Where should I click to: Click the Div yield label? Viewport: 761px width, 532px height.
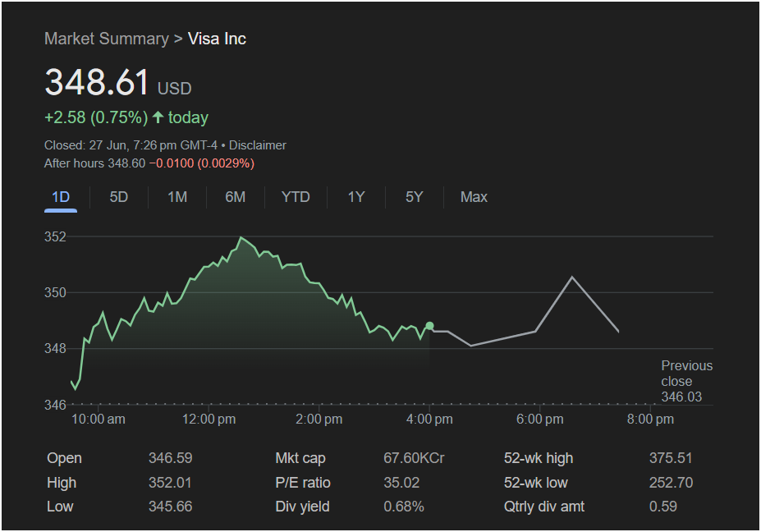pyautogui.click(x=302, y=507)
